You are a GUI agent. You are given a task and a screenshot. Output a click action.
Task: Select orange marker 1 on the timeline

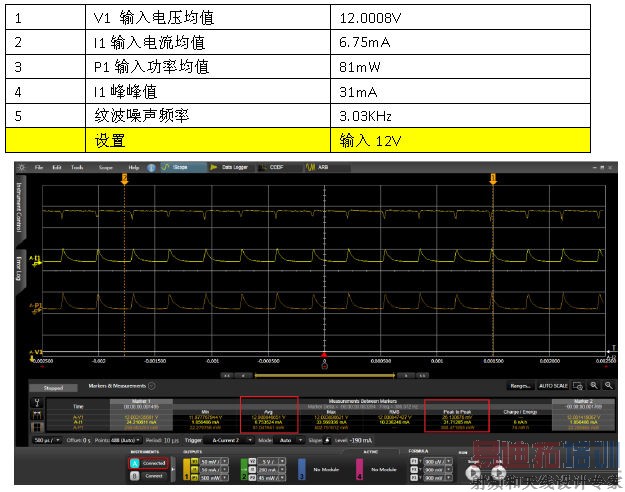pos(493,179)
